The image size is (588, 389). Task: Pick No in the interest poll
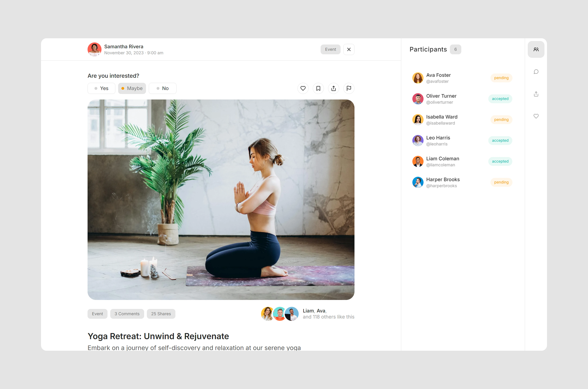[162, 88]
